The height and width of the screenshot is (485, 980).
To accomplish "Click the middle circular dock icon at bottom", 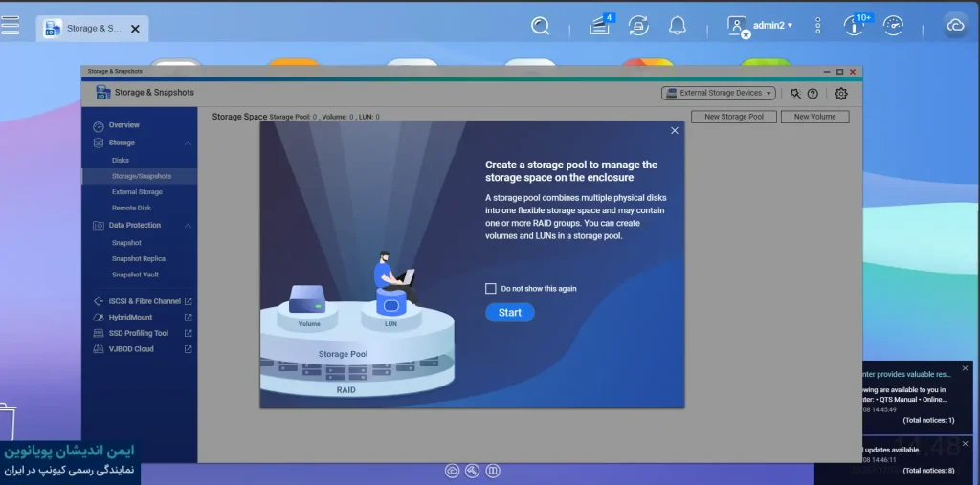I will point(473,471).
